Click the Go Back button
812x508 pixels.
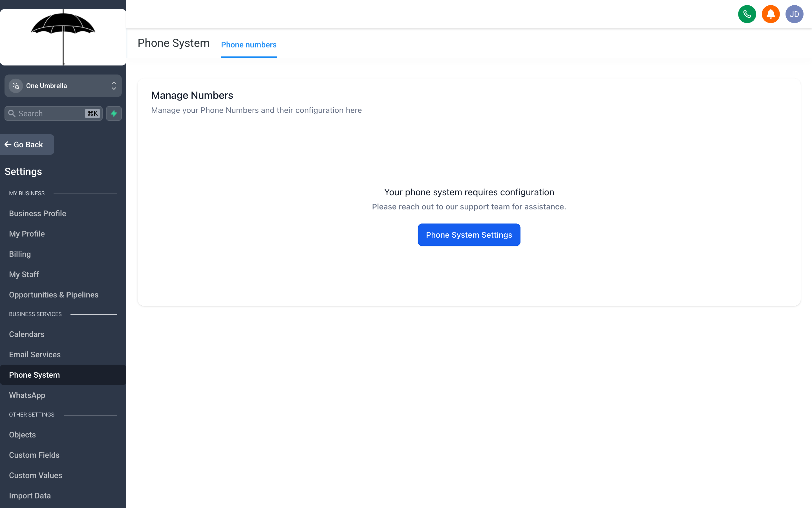click(27, 144)
